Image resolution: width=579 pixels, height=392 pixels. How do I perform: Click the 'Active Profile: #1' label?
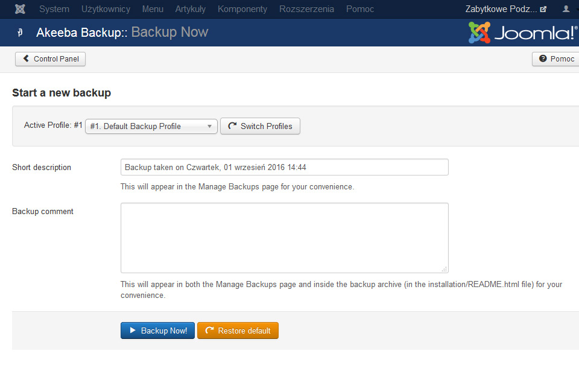click(53, 125)
